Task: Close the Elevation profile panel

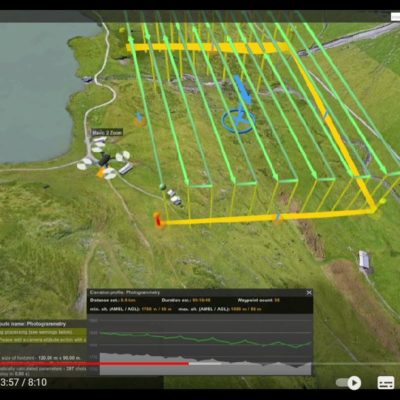Action: 309,293
